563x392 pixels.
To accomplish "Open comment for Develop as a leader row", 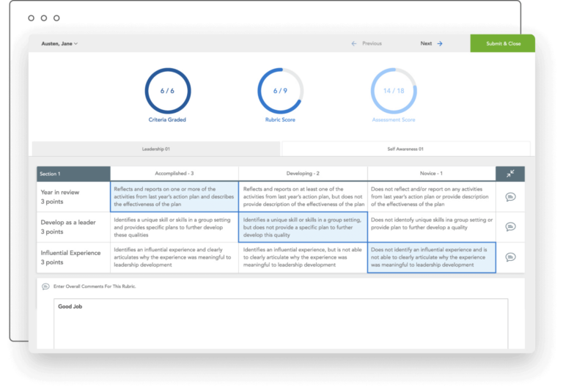I will (510, 226).
